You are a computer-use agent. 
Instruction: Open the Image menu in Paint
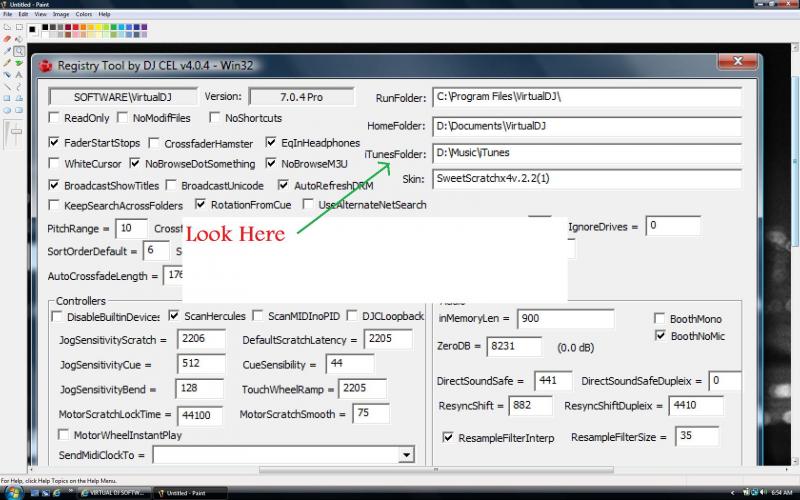click(x=61, y=14)
